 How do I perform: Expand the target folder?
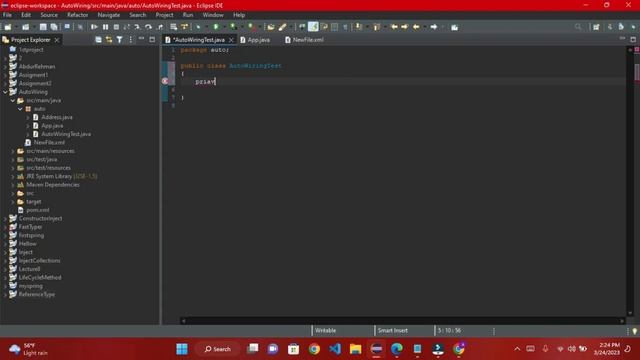pos(13,202)
